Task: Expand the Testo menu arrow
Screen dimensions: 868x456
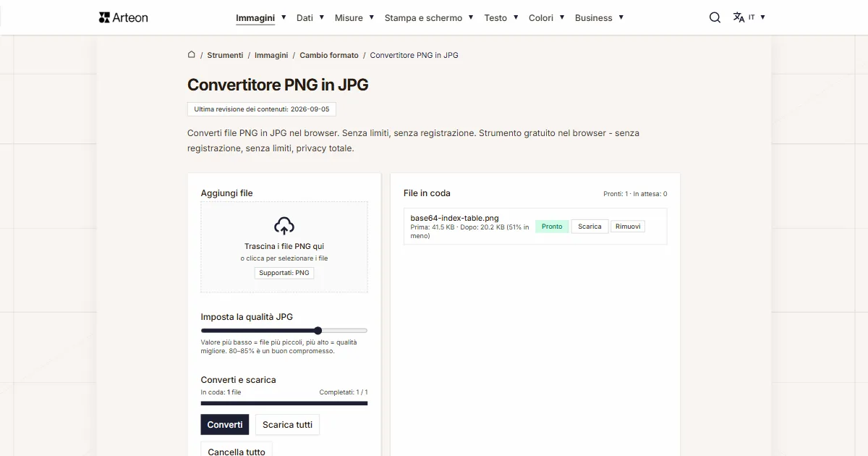Action: [516, 17]
